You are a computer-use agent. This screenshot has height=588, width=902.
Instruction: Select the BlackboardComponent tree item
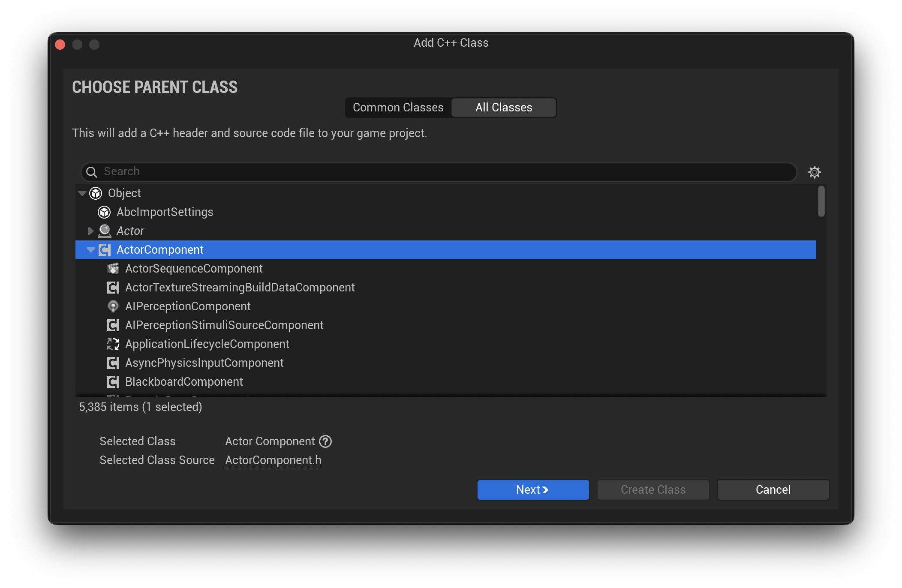click(x=183, y=381)
